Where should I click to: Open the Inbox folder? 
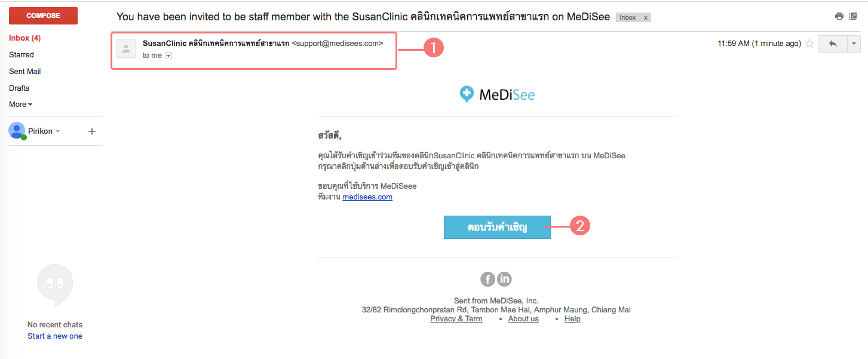tap(24, 38)
